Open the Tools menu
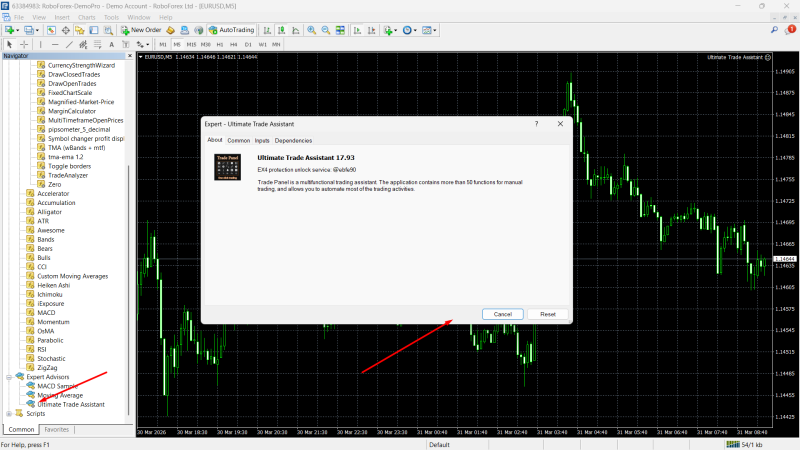 click(x=111, y=17)
